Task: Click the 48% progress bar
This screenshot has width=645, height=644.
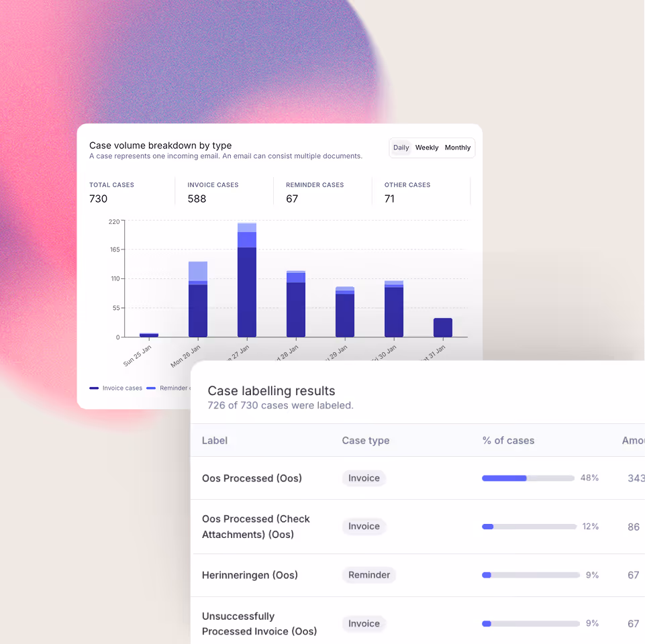Action: tap(529, 478)
